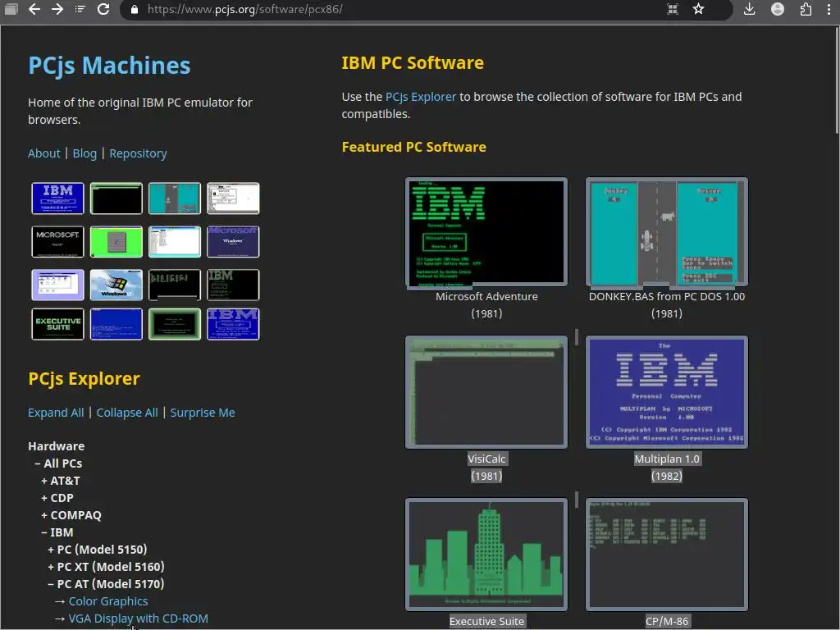This screenshot has height=630, width=840.
Task: Click the Hardware tree heading
Action: click(57, 446)
